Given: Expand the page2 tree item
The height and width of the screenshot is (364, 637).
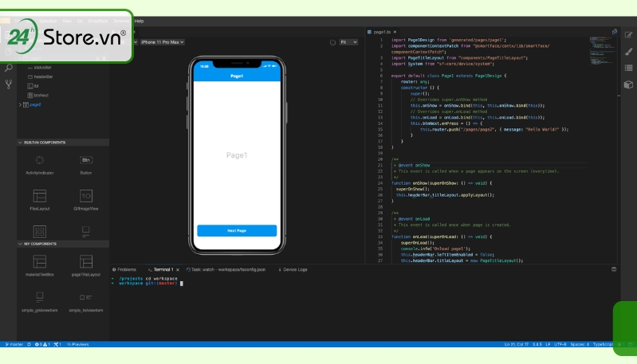Looking at the screenshot, I should point(20,104).
